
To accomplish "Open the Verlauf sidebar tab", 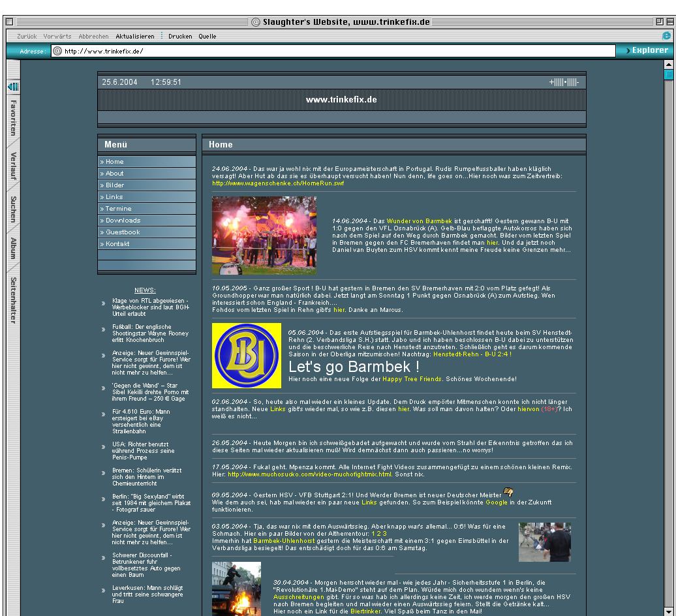I will [x=13, y=166].
